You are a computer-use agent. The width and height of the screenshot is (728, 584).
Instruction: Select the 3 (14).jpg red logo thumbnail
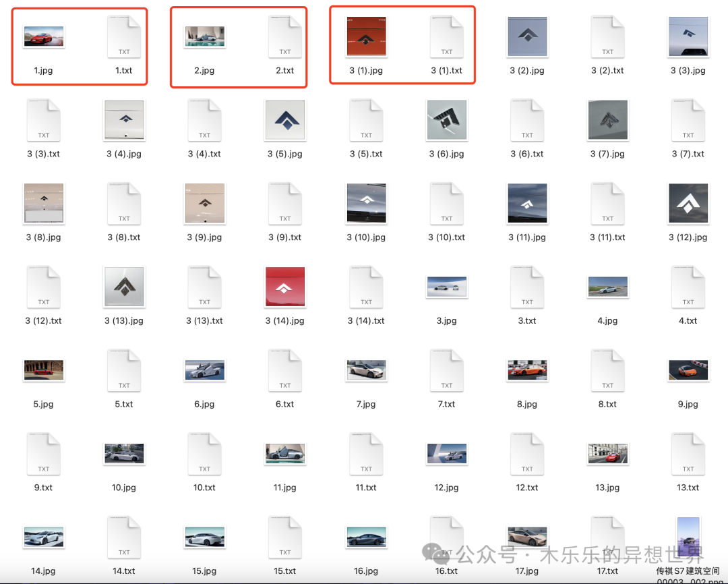(x=285, y=287)
